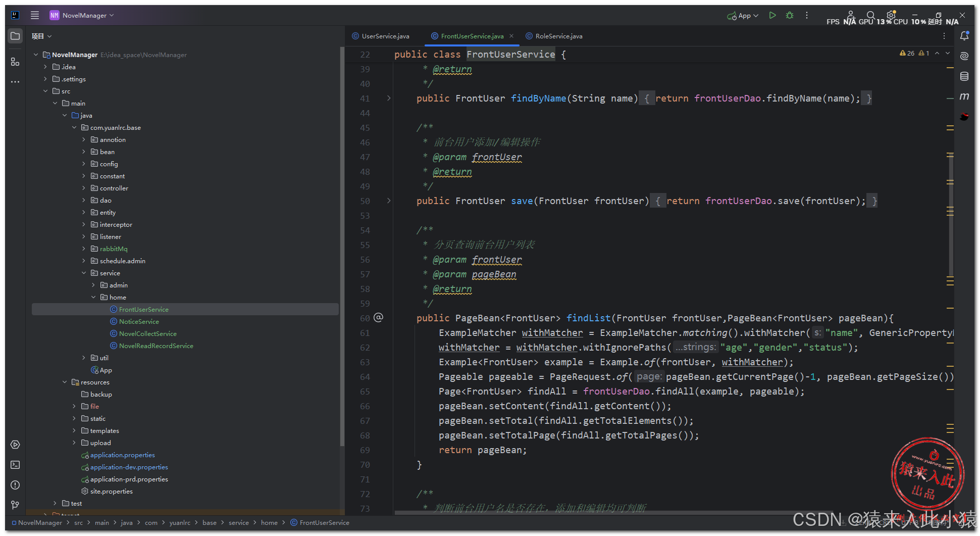Image resolution: width=980 pixels, height=536 pixels.
Task: Select NoticeService in project tree
Action: (139, 321)
